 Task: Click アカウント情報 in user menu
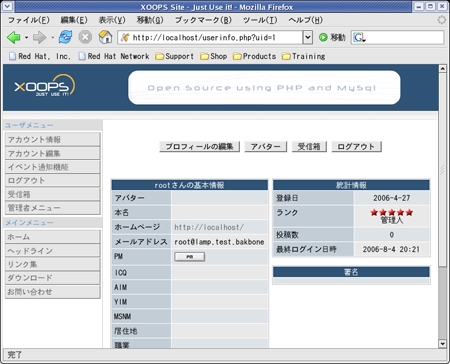tap(53, 139)
